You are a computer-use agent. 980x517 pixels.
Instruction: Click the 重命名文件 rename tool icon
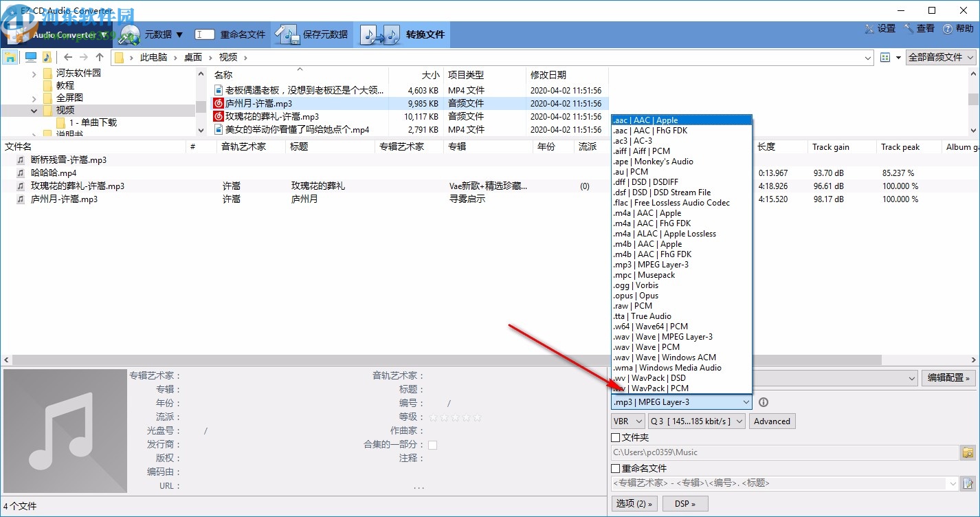pyautogui.click(x=203, y=34)
